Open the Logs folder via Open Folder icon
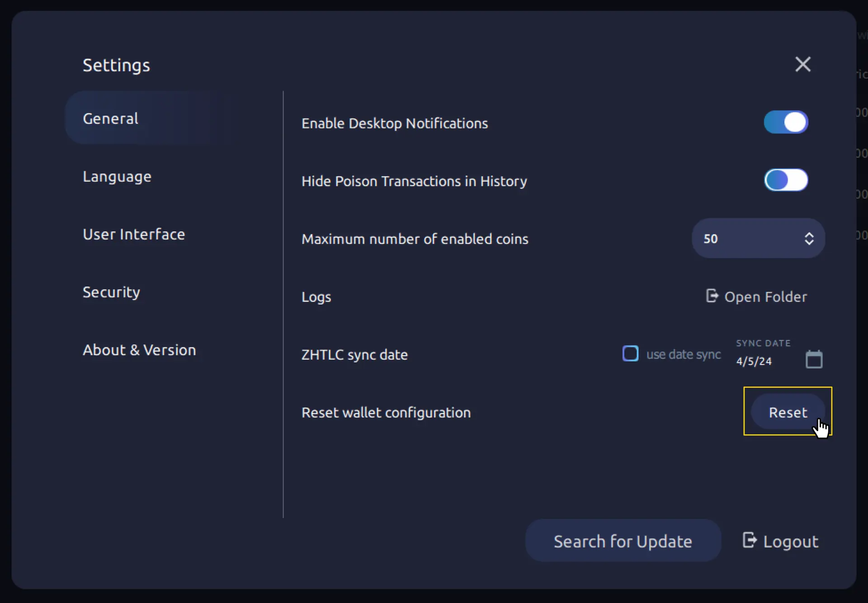This screenshot has width=868, height=603. [712, 296]
